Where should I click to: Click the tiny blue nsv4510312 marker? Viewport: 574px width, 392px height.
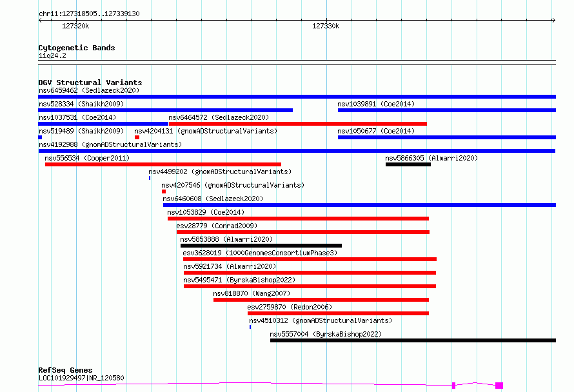click(250, 327)
